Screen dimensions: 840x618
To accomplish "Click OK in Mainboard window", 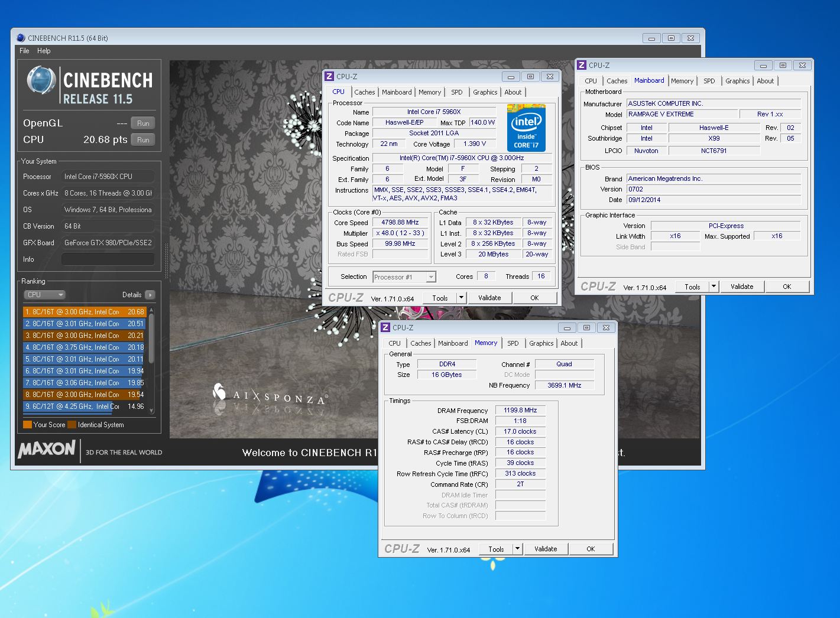I will coord(787,287).
